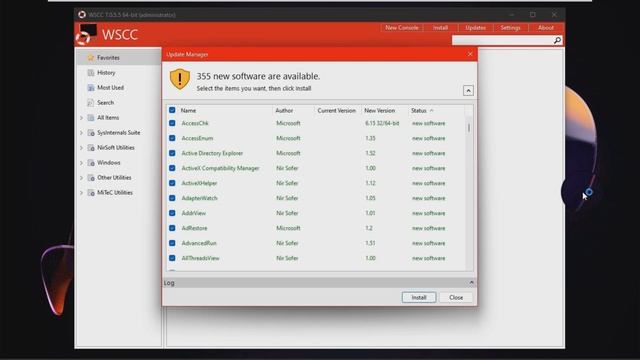Click the update list vertical scrollbar thumb
The height and width of the screenshot is (360, 640).
(x=469, y=128)
